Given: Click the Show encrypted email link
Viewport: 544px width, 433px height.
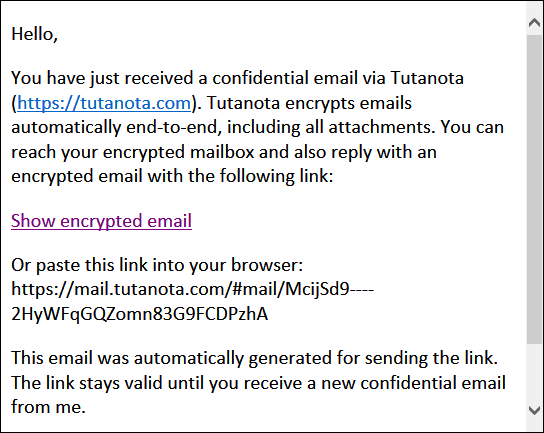Looking at the screenshot, I should click(101, 221).
